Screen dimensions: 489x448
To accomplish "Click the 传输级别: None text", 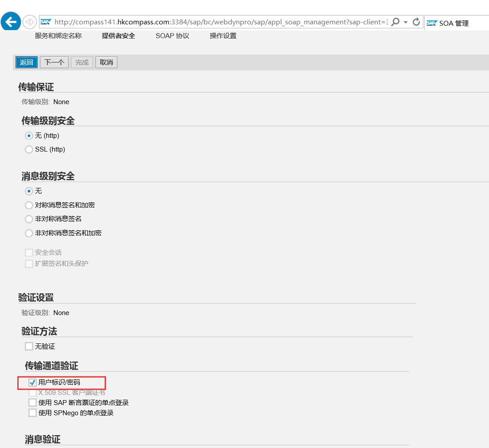I will 46,102.
